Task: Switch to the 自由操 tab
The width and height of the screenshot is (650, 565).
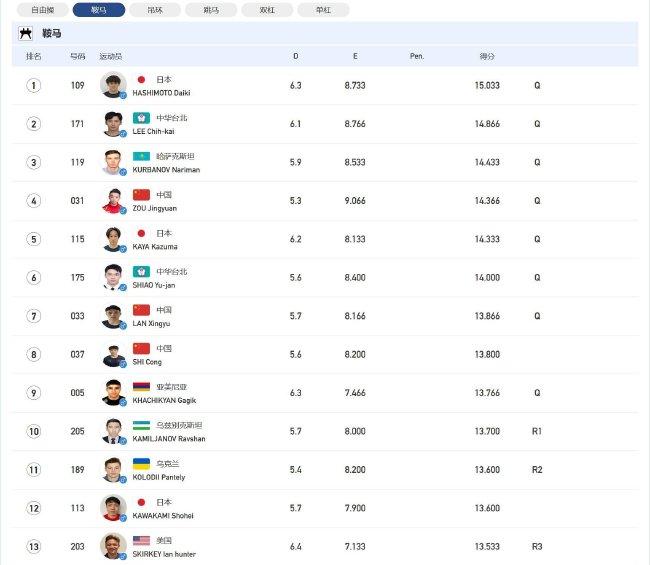Action: [x=43, y=10]
